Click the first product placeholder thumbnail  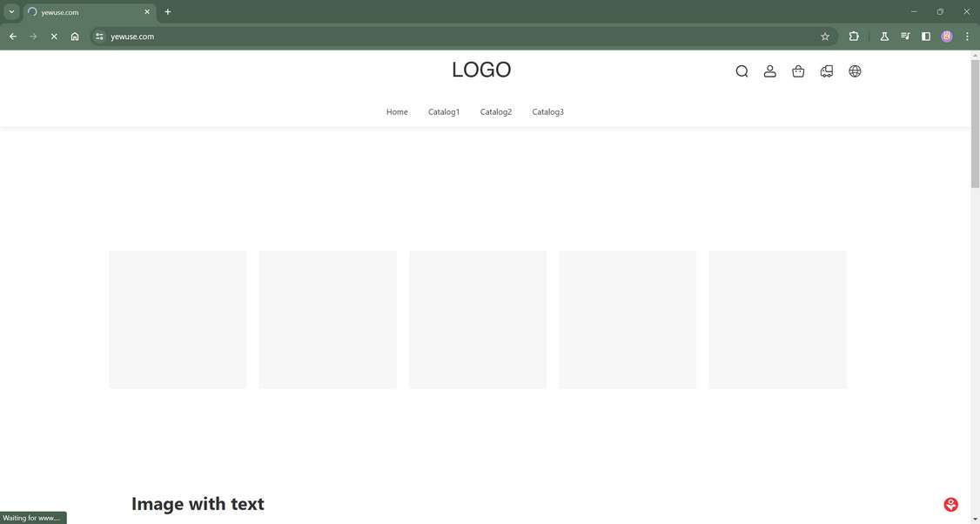pyautogui.click(x=178, y=319)
